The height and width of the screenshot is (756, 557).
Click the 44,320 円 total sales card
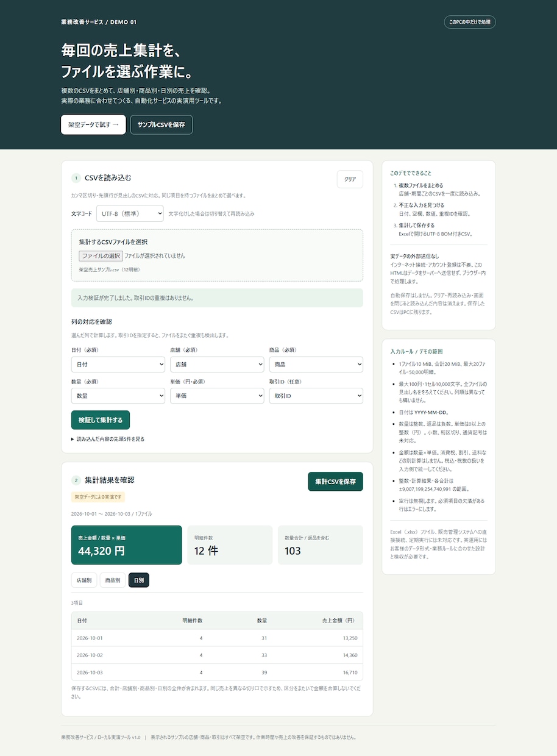[x=127, y=545]
